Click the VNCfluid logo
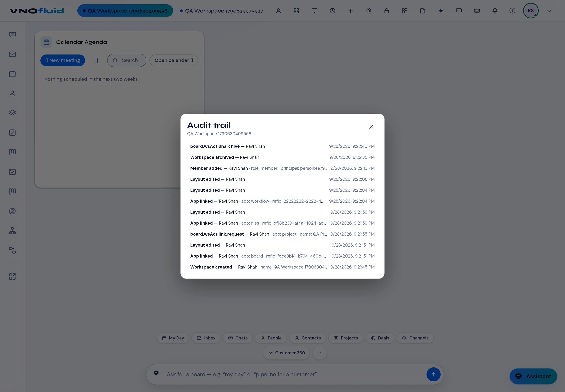The width and height of the screenshot is (565, 392). 37,11
